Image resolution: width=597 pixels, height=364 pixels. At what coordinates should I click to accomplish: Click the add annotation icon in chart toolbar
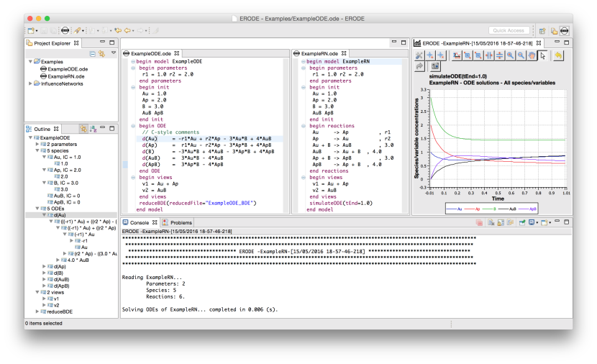coord(430,55)
